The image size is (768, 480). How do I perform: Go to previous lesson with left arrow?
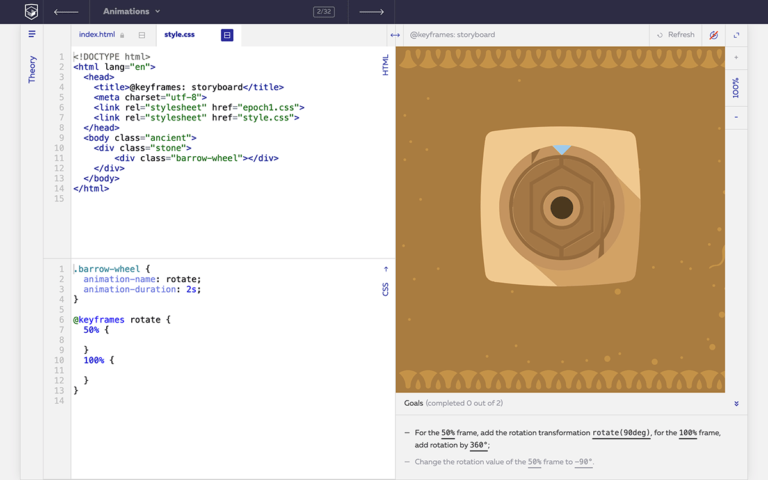[66, 12]
